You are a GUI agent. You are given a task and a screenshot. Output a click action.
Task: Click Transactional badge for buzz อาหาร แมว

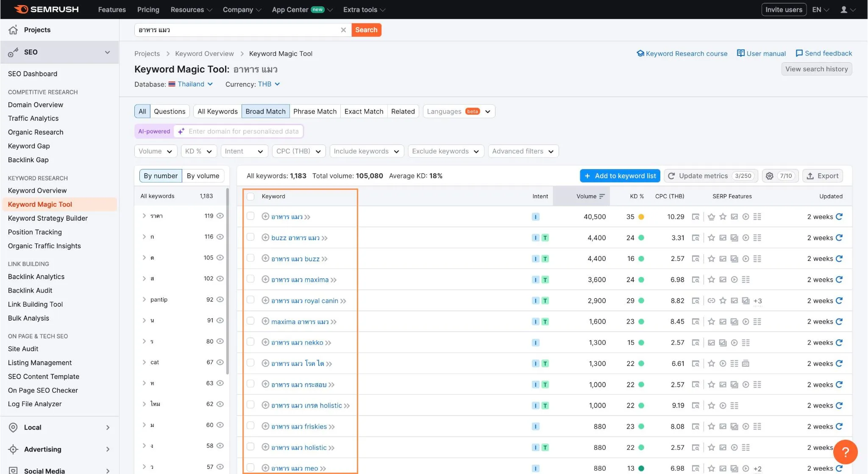545,238
